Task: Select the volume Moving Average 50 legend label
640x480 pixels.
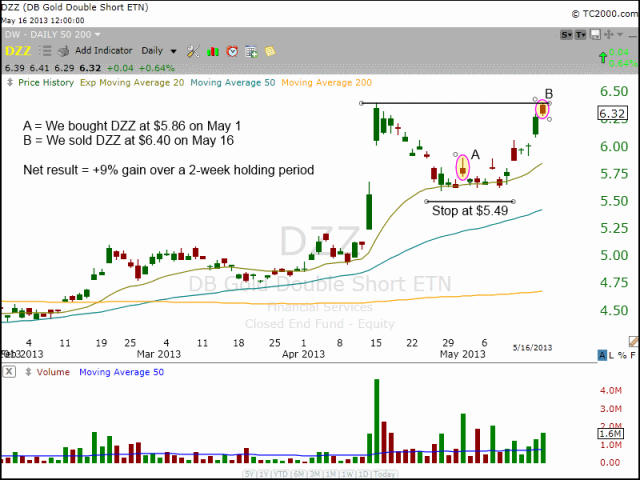Action: [x=121, y=372]
